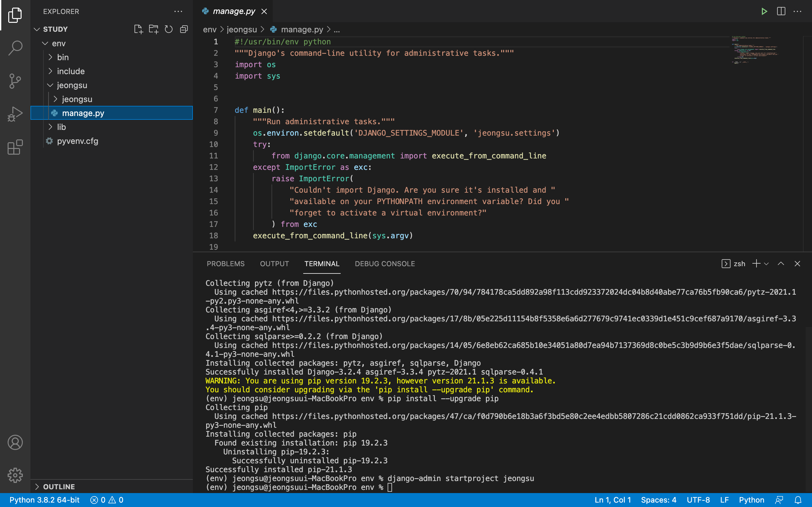Expand the OUTLINE section
812x507 pixels.
pyautogui.click(x=59, y=486)
